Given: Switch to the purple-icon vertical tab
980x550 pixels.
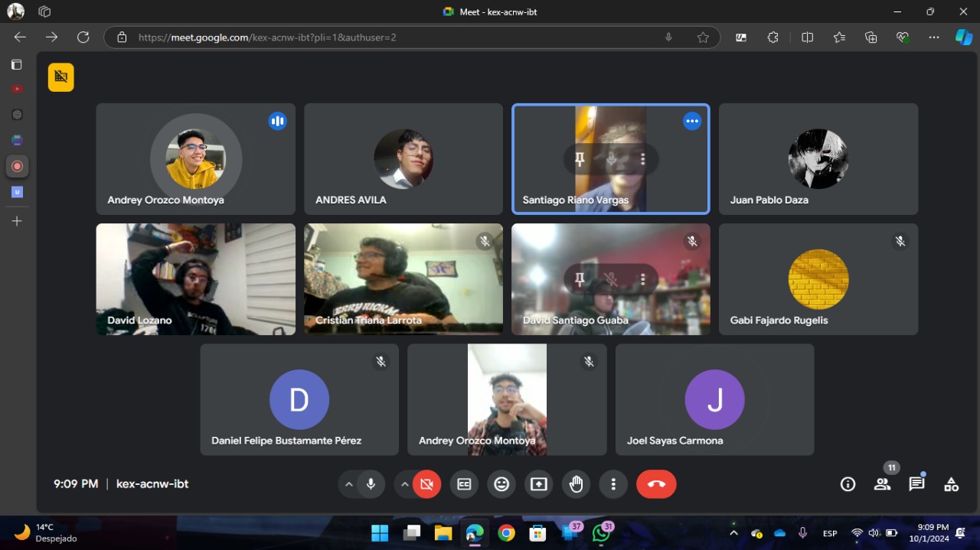Looking at the screenshot, I should [x=17, y=140].
